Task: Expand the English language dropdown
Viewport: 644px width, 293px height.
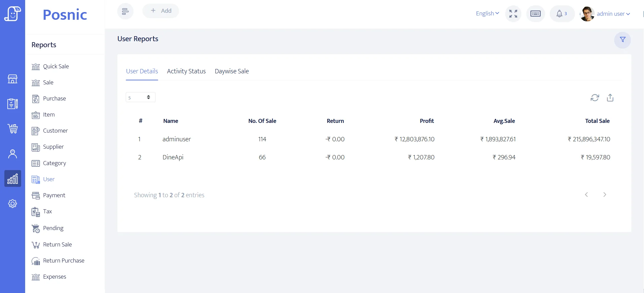Action: [x=487, y=13]
